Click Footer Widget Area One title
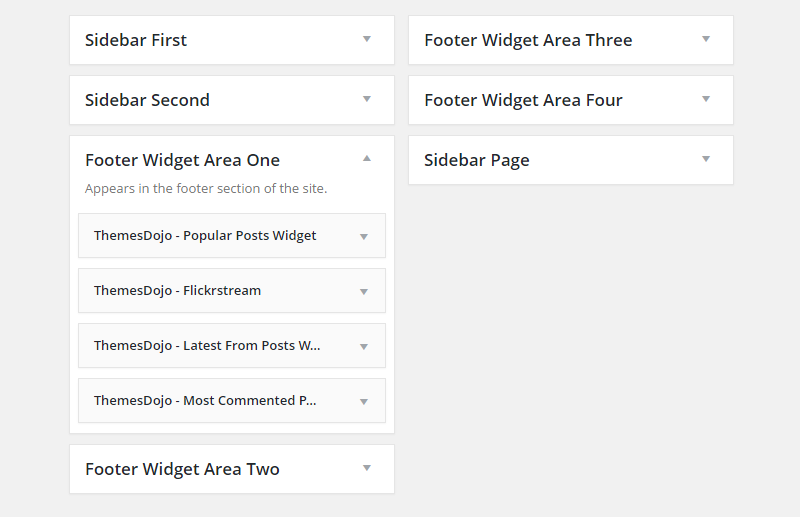 [x=182, y=160]
